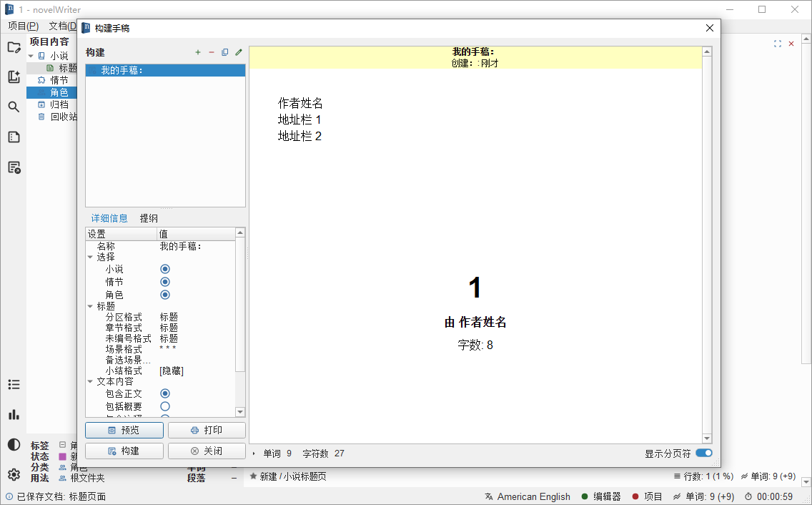Open project search with the magnifier icon
Screen dimensions: 812x505
point(14,107)
